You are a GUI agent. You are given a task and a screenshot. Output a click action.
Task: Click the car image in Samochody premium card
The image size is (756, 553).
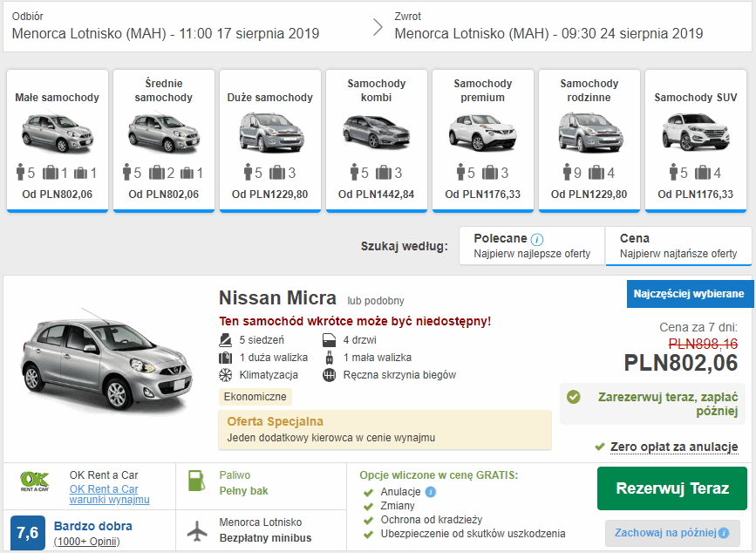482,133
